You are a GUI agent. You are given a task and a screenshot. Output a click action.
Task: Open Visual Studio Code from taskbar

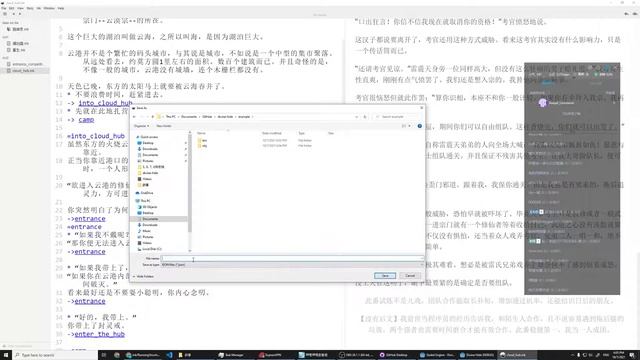[169, 355]
